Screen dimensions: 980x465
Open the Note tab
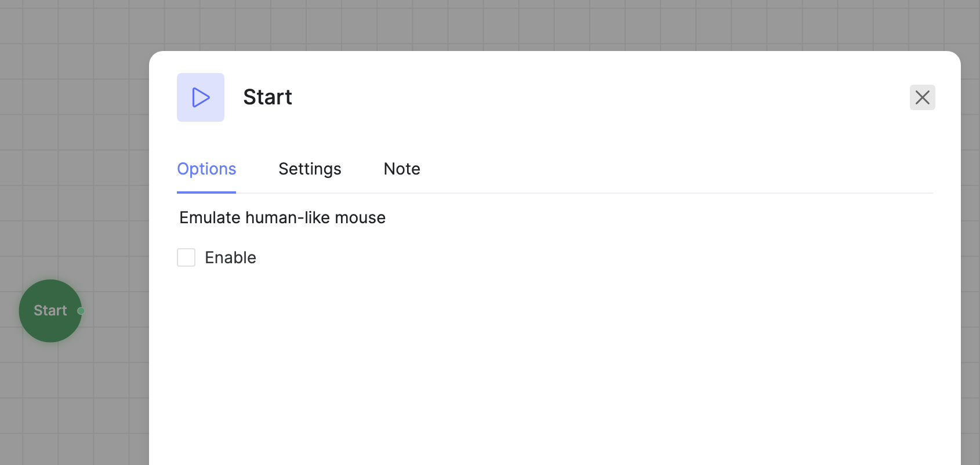(402, 169)
